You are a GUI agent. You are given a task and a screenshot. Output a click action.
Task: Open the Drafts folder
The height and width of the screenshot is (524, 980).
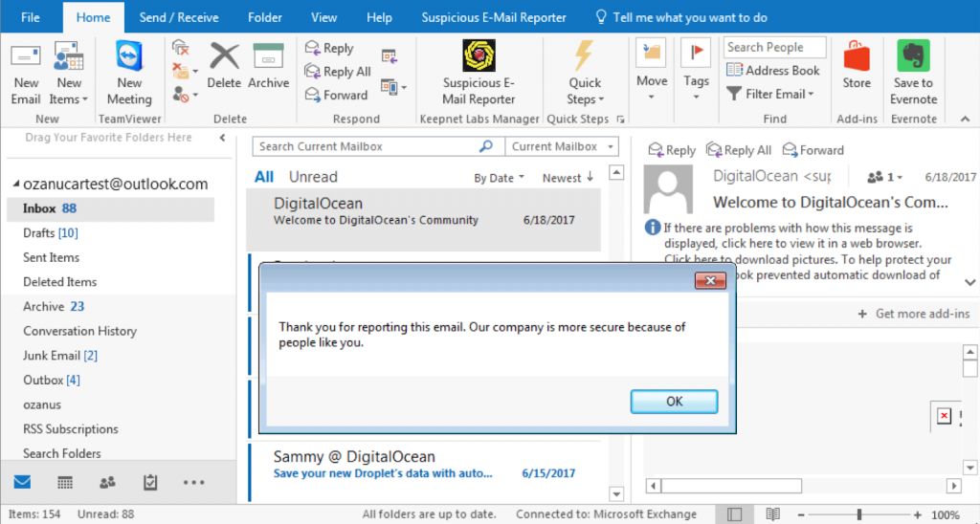pos(51,233)
